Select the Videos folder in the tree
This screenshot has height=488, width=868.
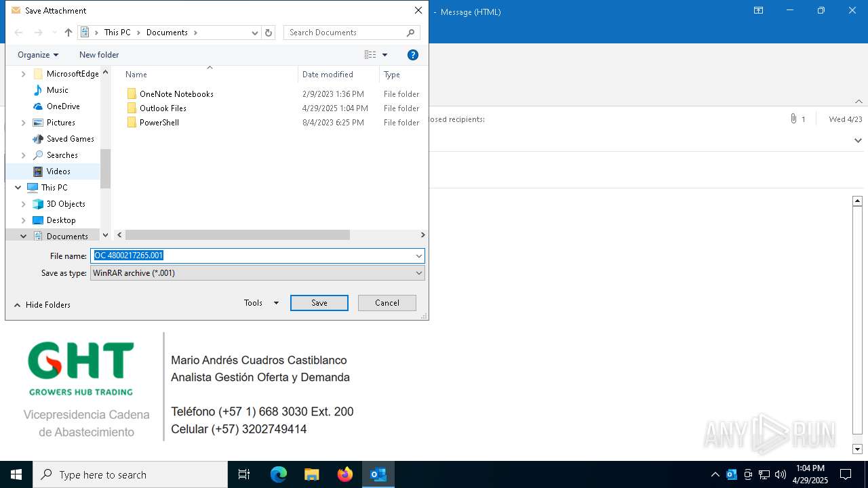pyautogui.click(x=58, y=171)
